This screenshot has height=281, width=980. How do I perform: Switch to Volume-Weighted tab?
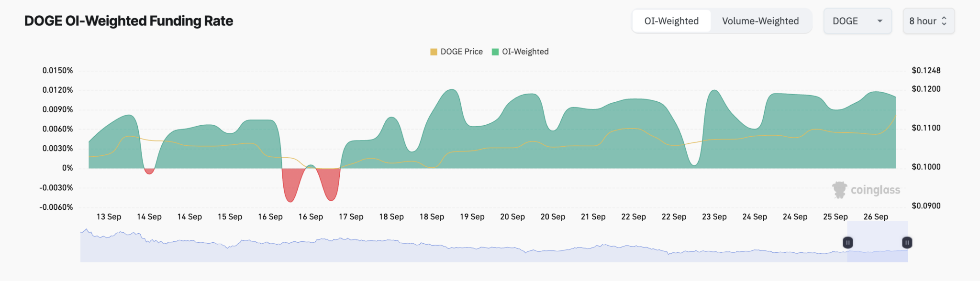click(x=760, y=21)
